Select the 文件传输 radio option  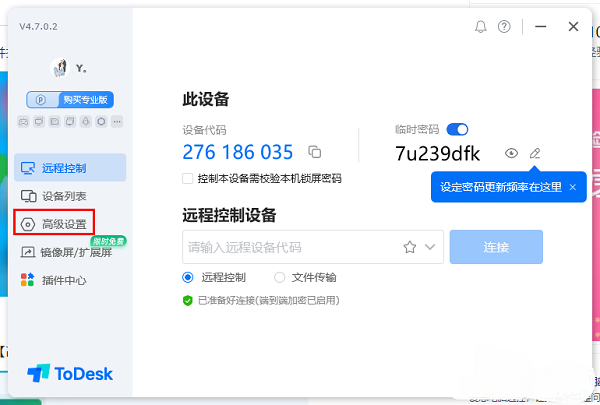(280, 277)
